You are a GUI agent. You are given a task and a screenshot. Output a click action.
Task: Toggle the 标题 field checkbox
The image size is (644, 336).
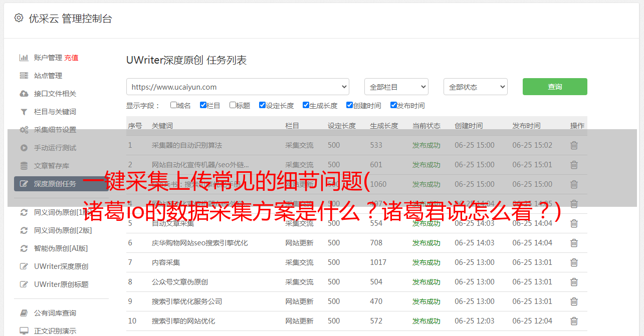tap(233, 105)
